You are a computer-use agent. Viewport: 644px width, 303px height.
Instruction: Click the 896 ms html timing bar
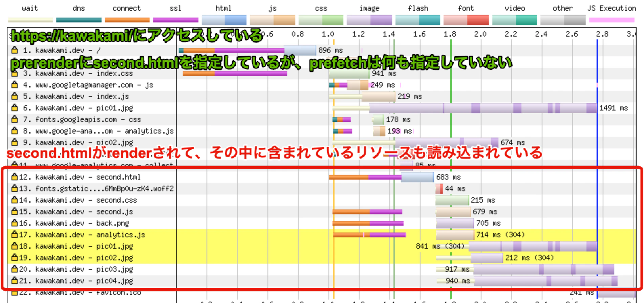click(x=300, y=50)
